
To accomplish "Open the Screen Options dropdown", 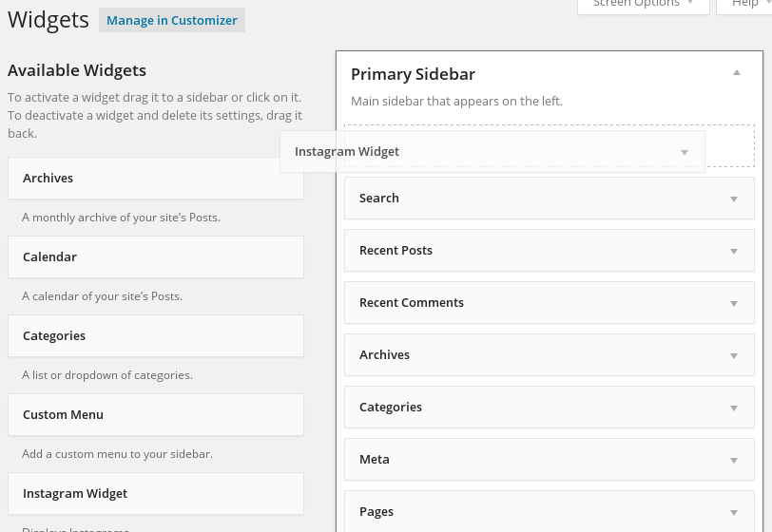I will click(x=644, y=4).
